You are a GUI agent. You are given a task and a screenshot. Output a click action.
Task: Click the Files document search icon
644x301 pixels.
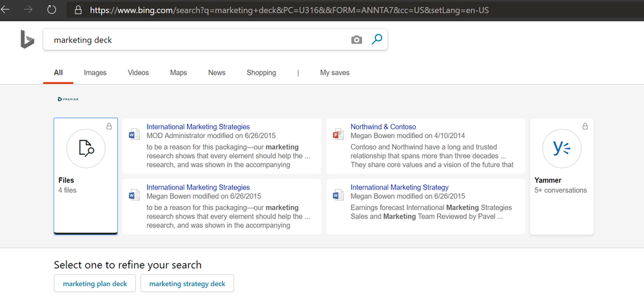[86, 148]
